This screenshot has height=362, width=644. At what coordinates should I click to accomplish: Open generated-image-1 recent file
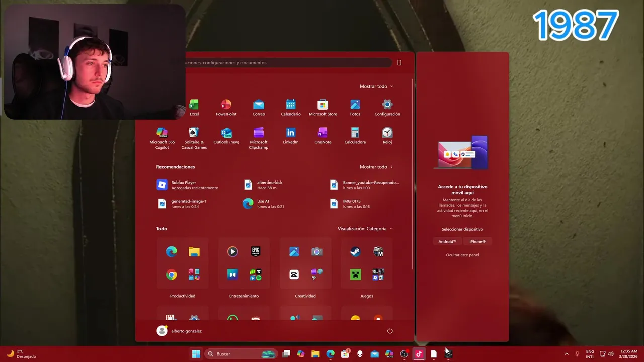point(182,204)
